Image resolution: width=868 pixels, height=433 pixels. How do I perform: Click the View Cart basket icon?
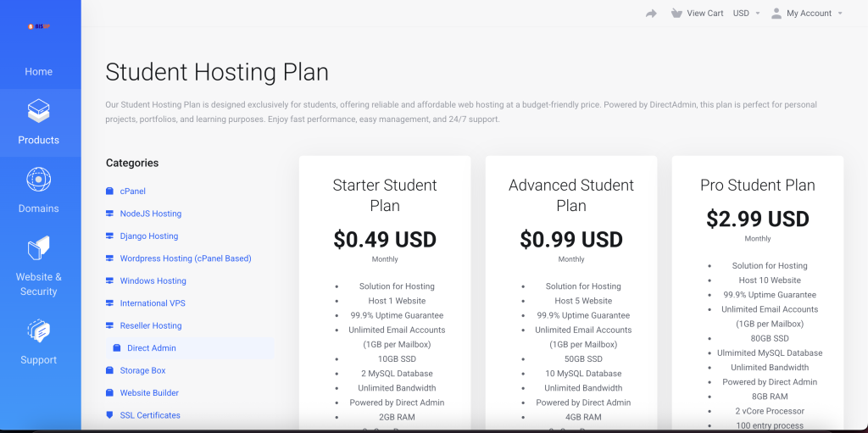(676, 14)
